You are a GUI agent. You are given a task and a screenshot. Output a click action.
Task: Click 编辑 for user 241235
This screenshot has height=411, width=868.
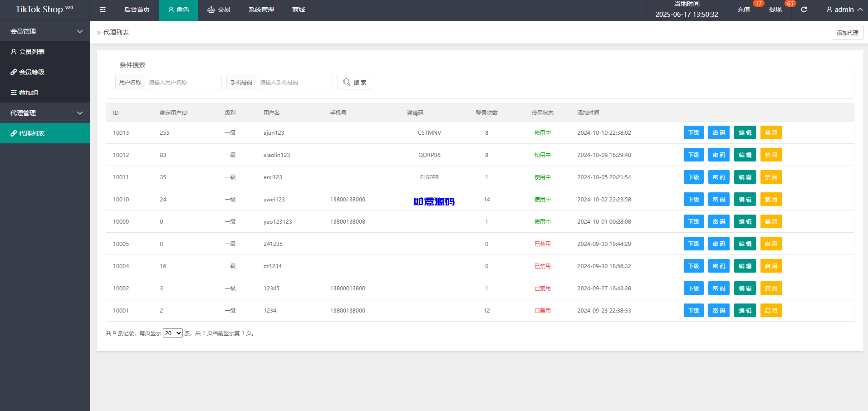click(745, 244)
